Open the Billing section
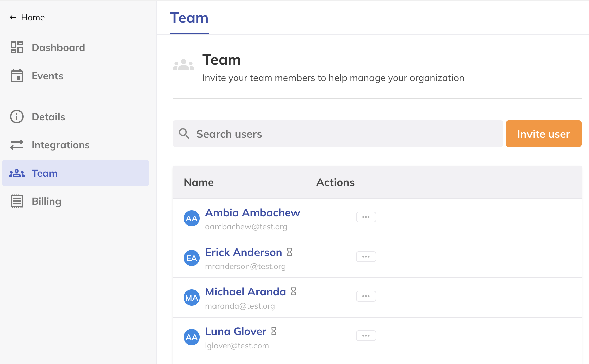 [76, 201]
